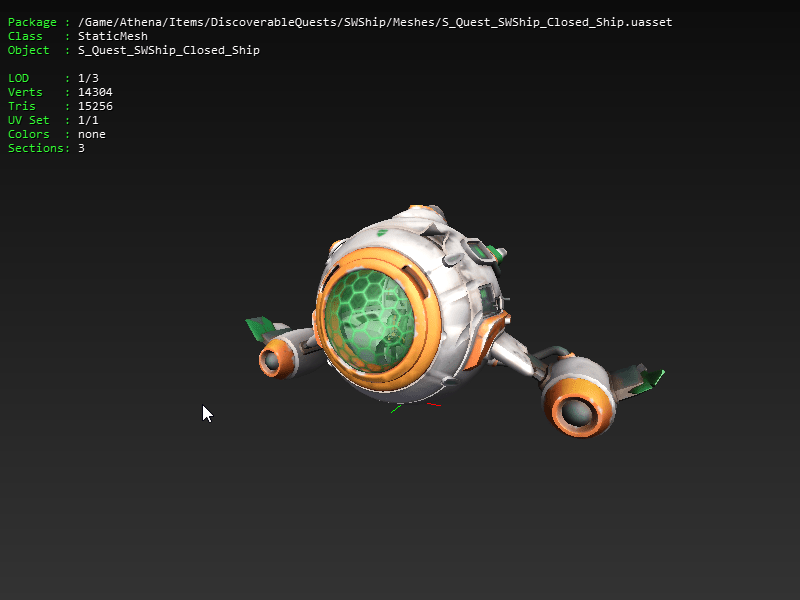This screenshot has width=800, height=600.
Task: Click the Verts count '14304'
Action: tap(95, 92)
